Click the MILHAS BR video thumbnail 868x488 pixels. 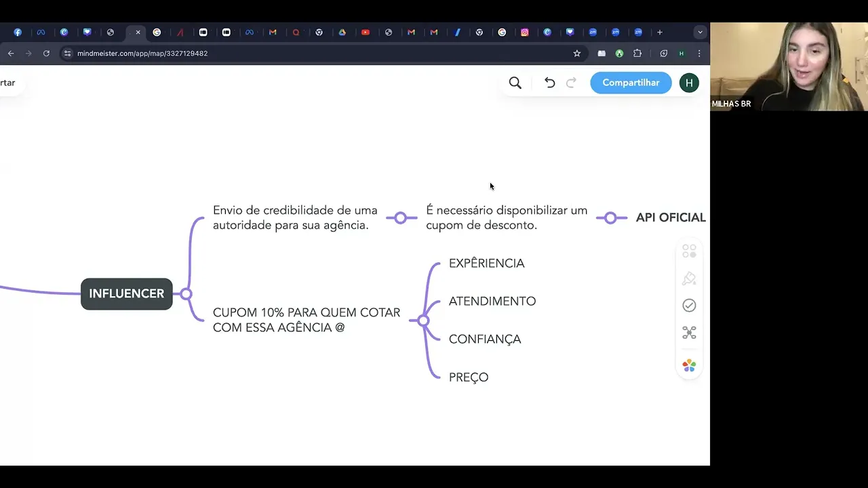click(x=789, y=66)
